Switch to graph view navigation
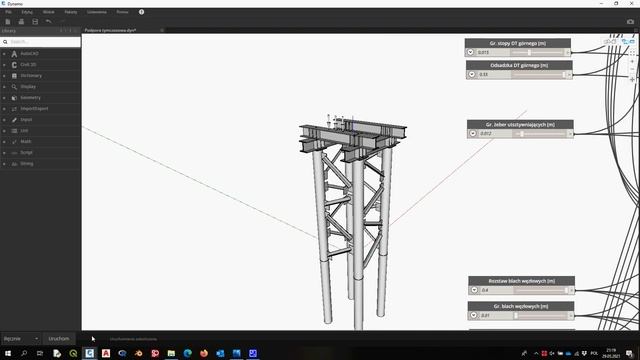640x360 pixels. [628, 42]
